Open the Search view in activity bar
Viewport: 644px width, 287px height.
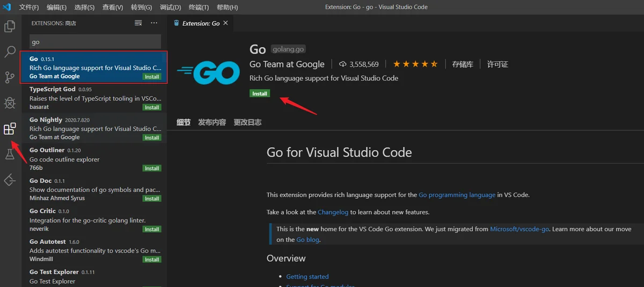pos(10,51)
